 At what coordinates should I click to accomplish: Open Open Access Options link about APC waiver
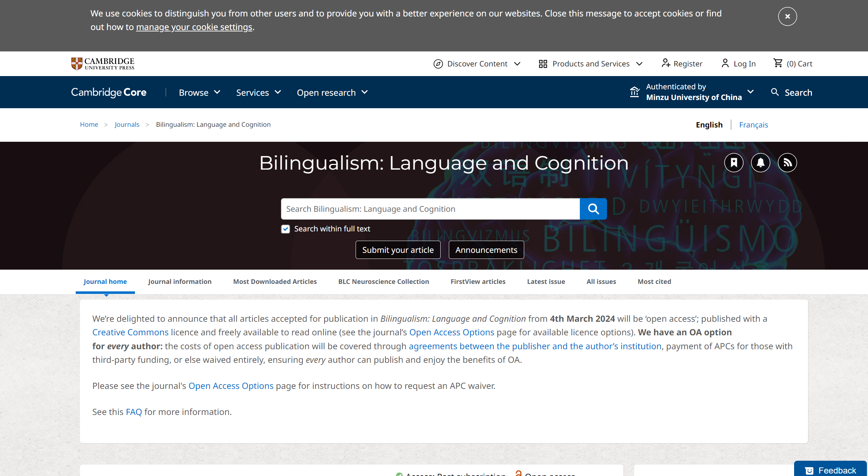(x=231, y=386)
